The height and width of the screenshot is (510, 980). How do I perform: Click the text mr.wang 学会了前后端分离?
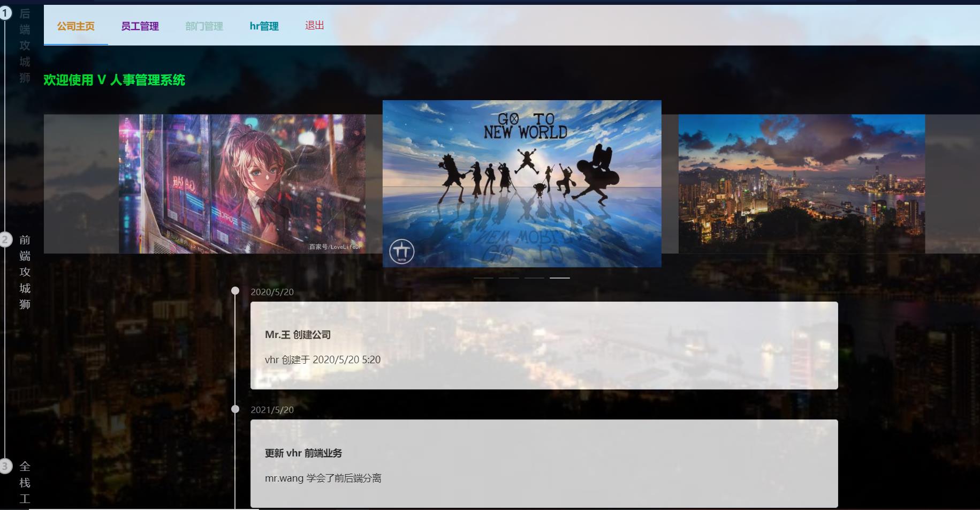click(323, 478)
